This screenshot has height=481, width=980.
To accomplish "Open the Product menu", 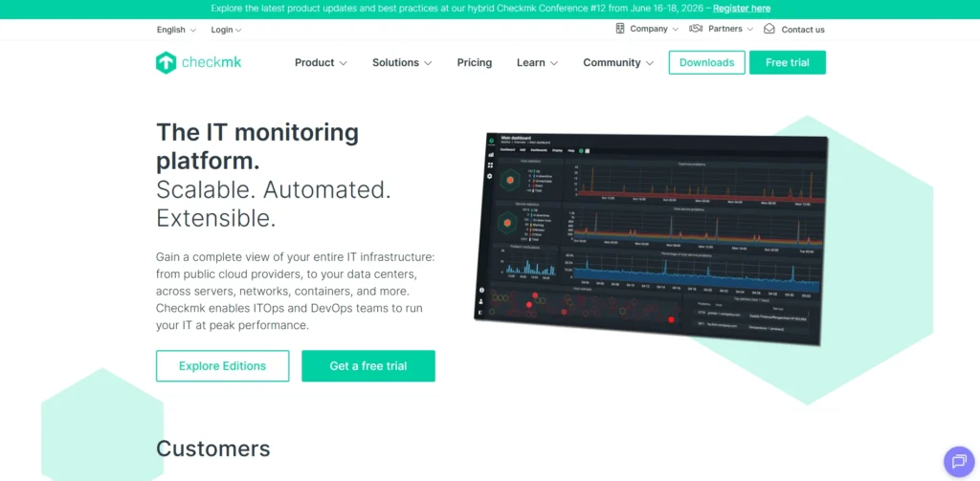I will [321, 62].
